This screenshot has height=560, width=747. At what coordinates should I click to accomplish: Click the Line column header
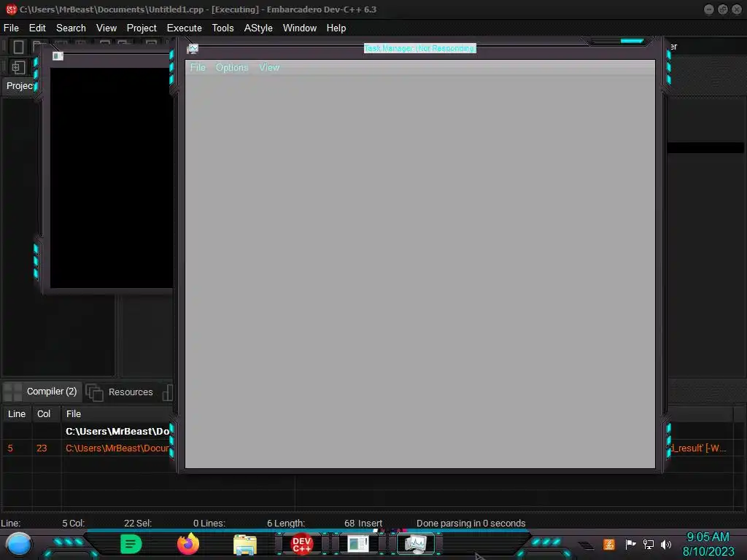(x=17, y=414)
